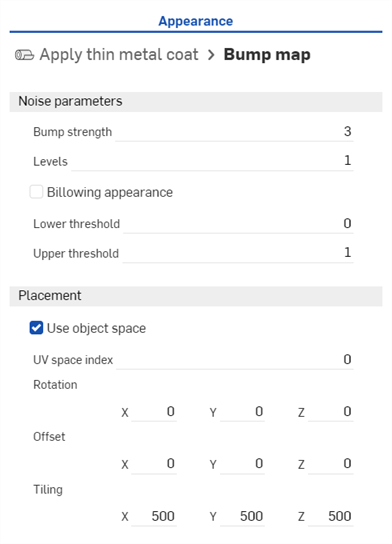Collapse the Placement section header
The image size is (392, 544).
[196, 296]
